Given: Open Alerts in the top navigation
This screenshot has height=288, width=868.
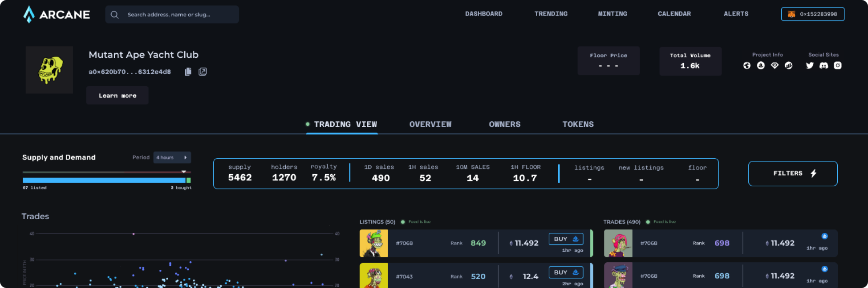Looking at the screenshot, I should click(736, 14).
